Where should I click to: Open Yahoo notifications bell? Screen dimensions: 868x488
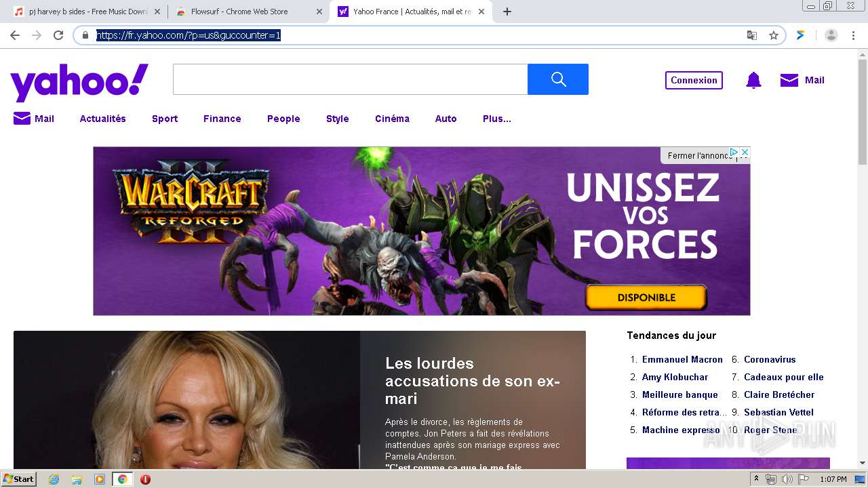tap(753, 80)
